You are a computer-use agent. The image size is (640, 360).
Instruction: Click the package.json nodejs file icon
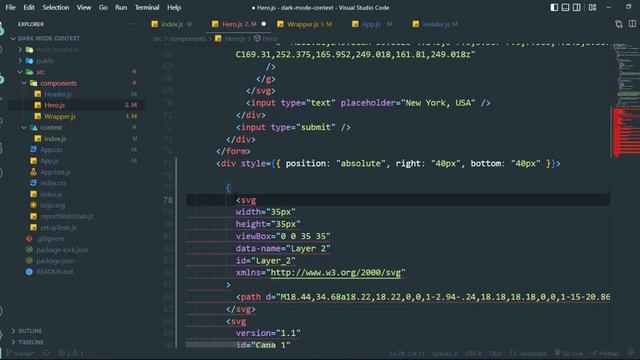coord(29,261)
